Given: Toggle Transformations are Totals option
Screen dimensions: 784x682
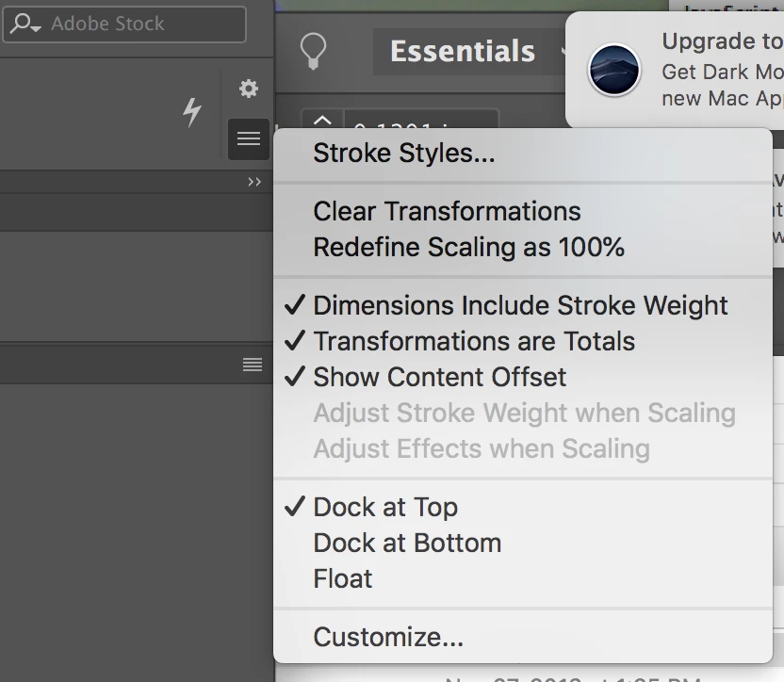Looking at the screenshot, I should pyautogui.click(x=474, y=341).
